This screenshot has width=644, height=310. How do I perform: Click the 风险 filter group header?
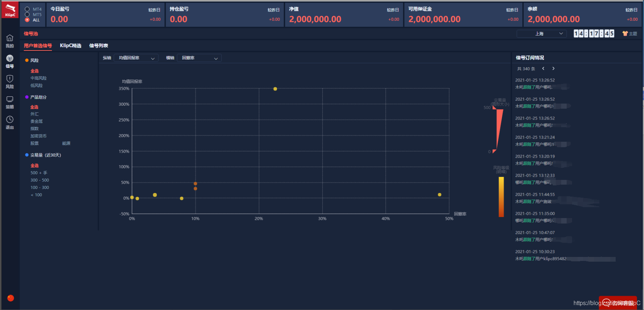tap(32, 60)
